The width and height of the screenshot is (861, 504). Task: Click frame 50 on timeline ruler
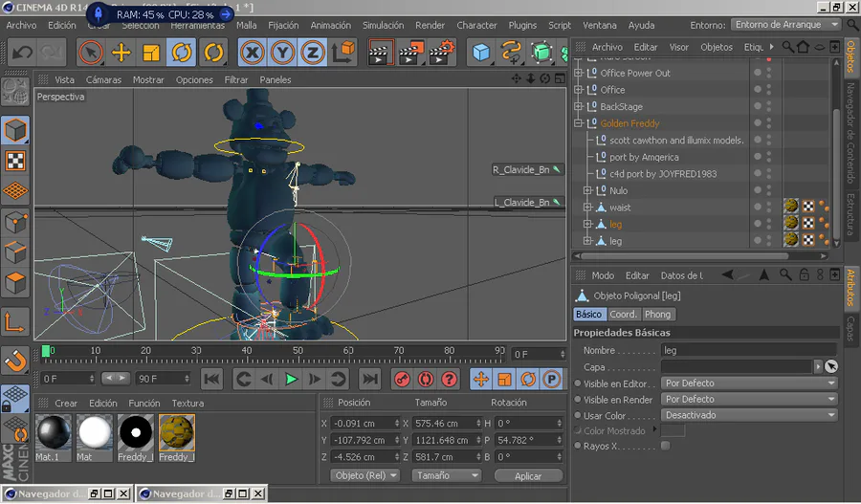pyautogui.click(x=298, y=351)
